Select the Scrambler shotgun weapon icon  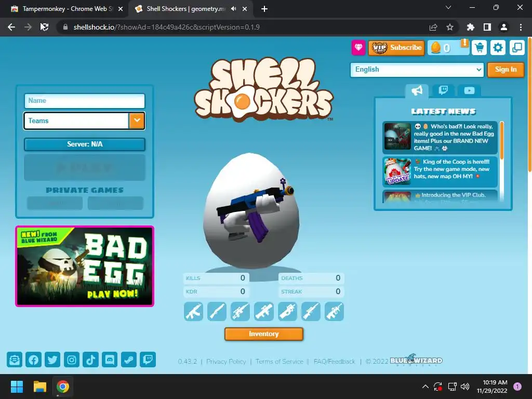pyautogui.click(x=217, y=312)
